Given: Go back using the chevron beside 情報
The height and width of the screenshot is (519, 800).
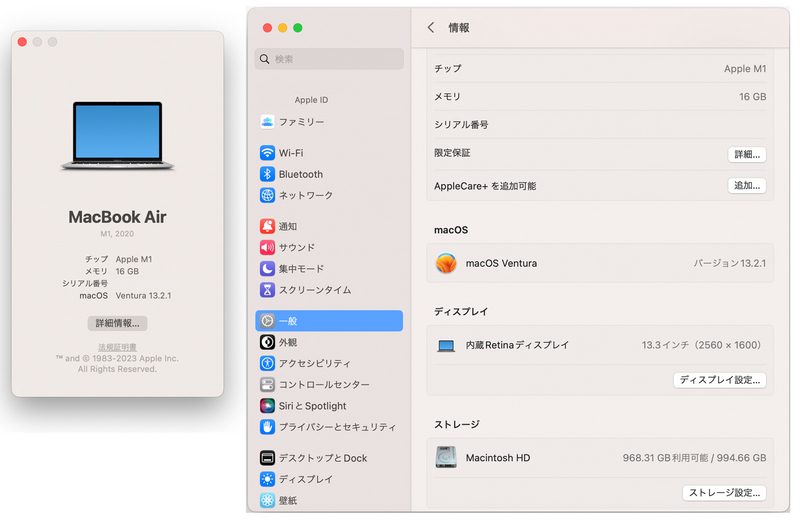Looking at the screenshot, I should [x=431, y=28].
